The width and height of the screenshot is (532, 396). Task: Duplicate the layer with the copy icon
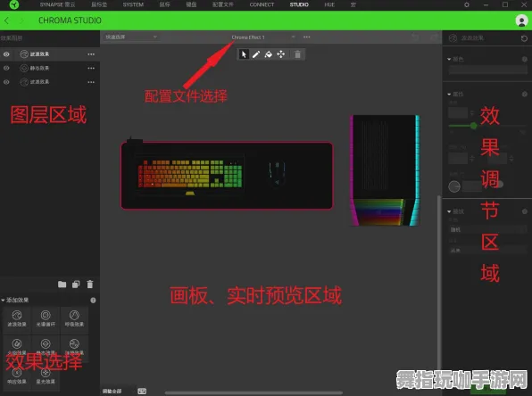(76, 285)
